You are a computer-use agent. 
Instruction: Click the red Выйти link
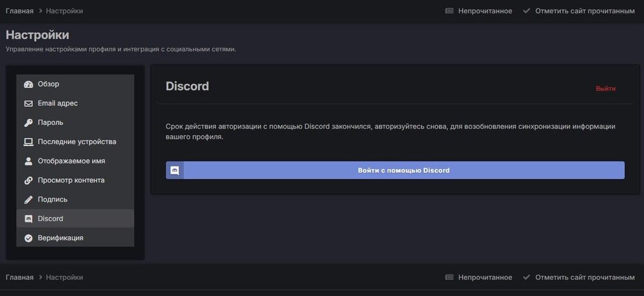605,89
